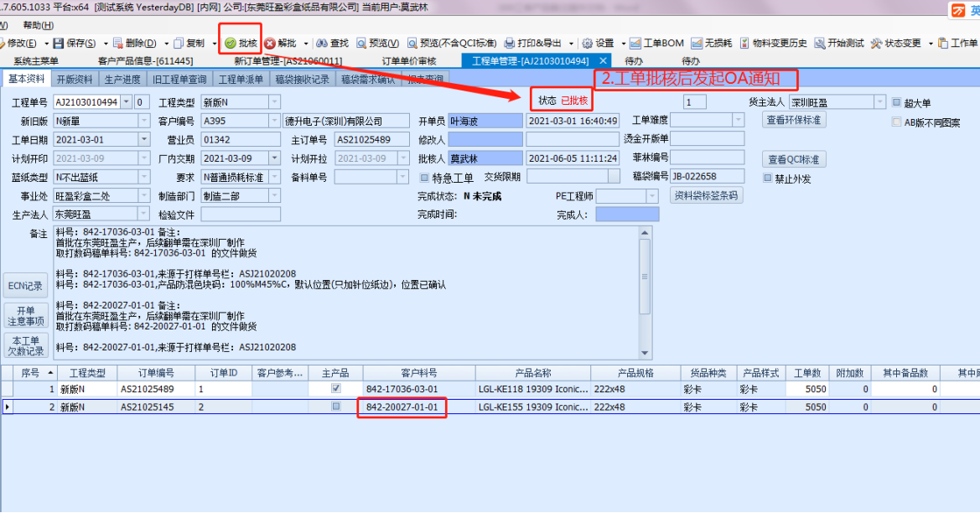The height and width of the screenshot is (513, 980).
Task: Switch to the 旧工程单查询 tab
Action: point(179,80)
